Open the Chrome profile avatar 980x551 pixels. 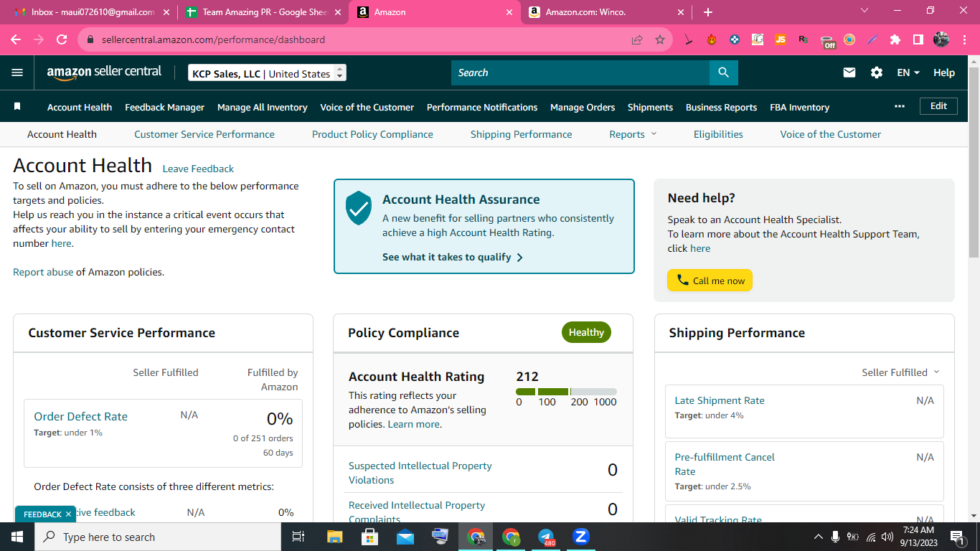[941, 40]
